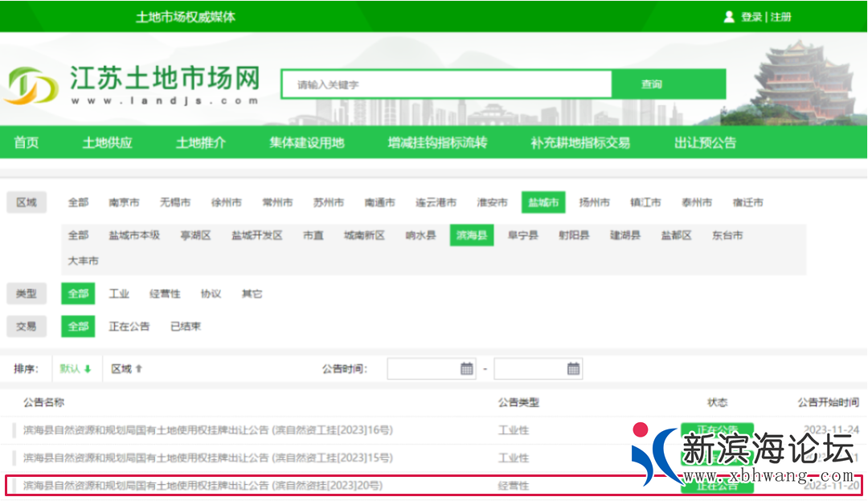Open announcement 滨自然资工挂[2023]16号

208,430
